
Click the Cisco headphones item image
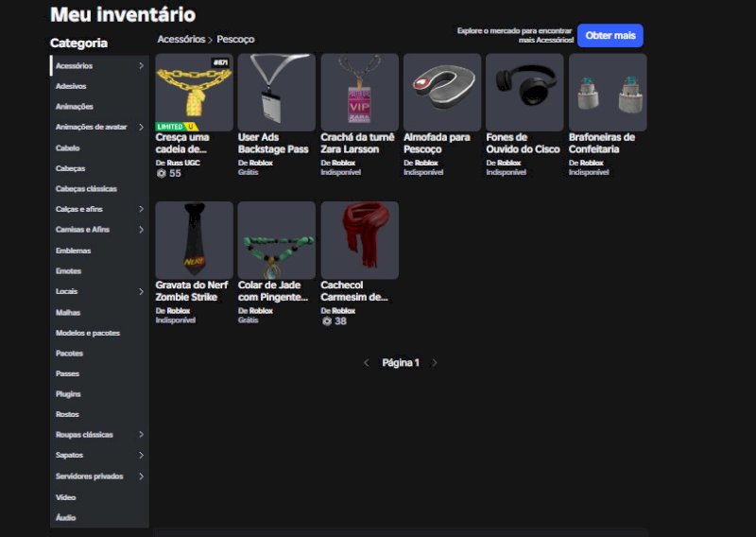[524, 92]
